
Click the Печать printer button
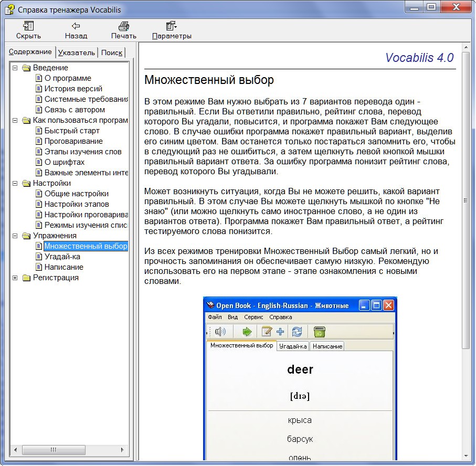[x=123, y=30]
